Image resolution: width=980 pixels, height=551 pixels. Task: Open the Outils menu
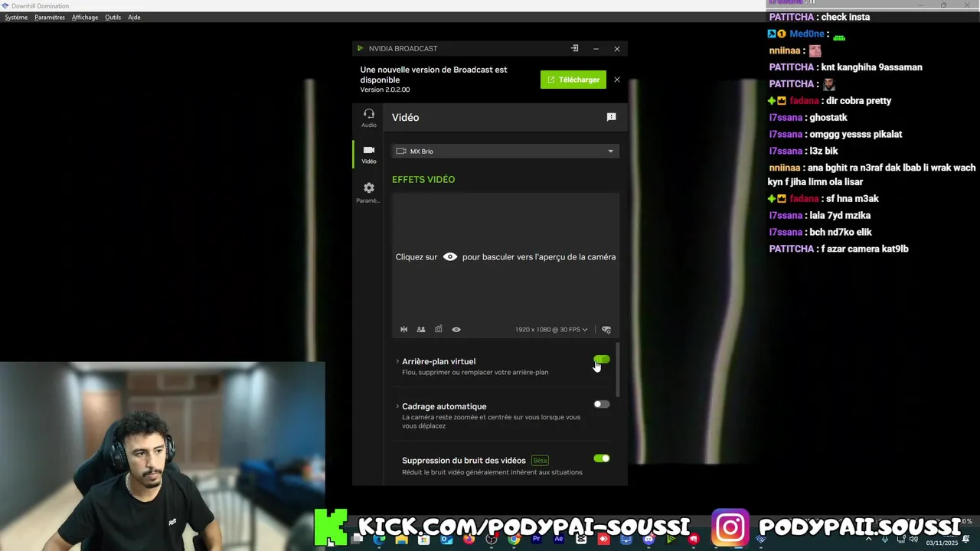pos(113,17)
